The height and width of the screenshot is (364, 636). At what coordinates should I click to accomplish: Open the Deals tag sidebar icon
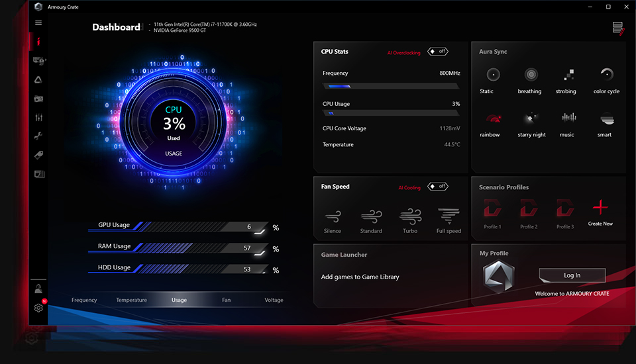tap(38, 155)
